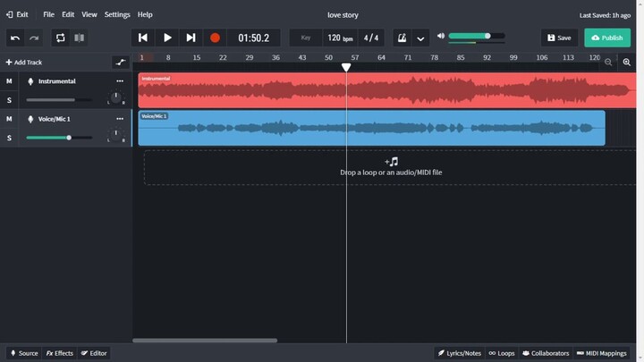Zoom out the timeline
This screenshot has width=644, height=362.
[x=608, y=62]
